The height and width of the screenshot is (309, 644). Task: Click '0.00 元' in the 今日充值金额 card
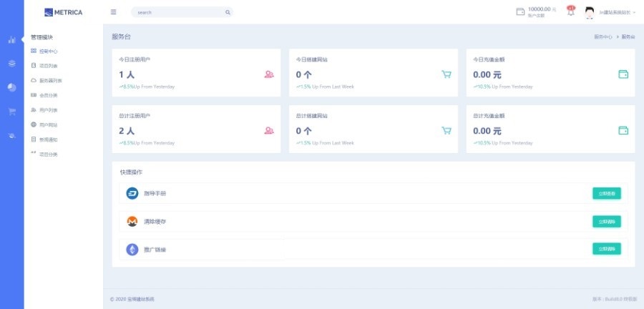487,74
